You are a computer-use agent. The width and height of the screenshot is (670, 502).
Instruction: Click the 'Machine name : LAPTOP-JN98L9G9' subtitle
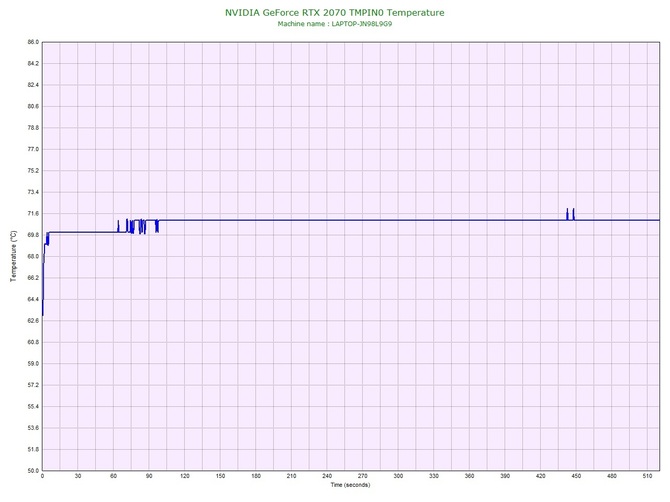pos(335,24)
